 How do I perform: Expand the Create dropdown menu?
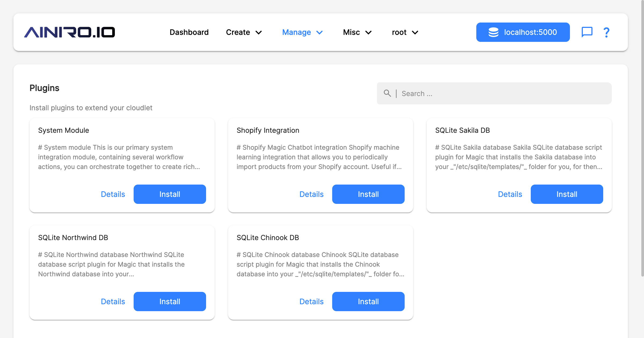click(244, 32)
